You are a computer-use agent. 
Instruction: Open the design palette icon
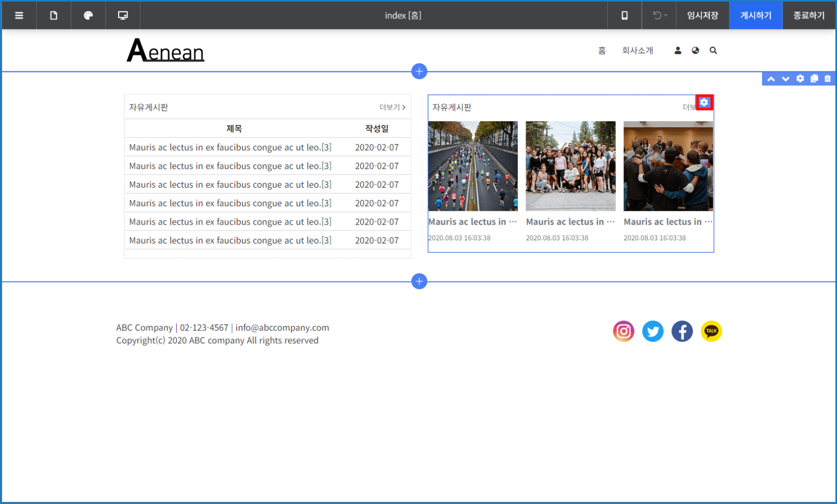pos(88,15)
